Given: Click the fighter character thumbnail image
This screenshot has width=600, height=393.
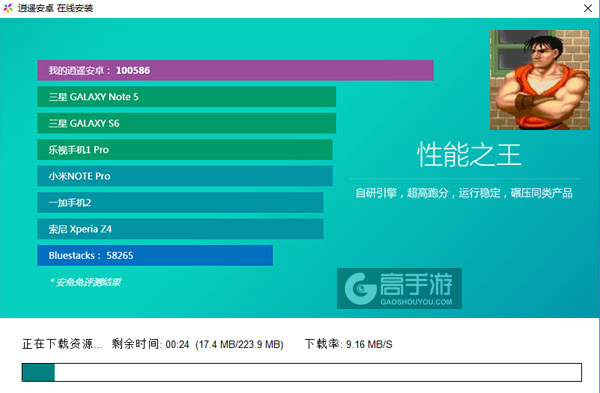Looking at the screenshot, I should (x=540, y=80).
